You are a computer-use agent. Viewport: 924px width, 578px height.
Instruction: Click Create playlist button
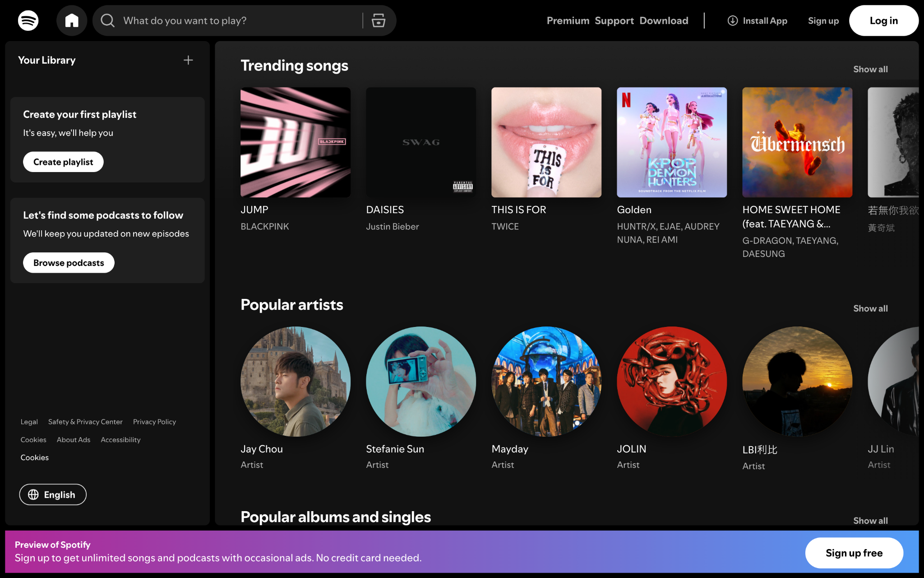click(x=63, y=162)
